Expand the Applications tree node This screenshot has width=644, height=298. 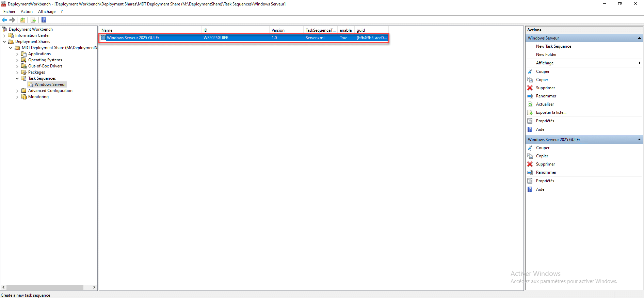pyautogui.click(x=17, y=54)
